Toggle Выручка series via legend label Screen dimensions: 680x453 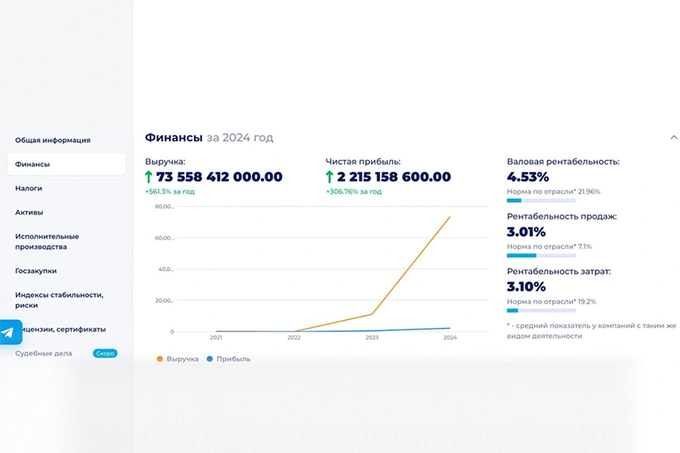tap(182, 358)
